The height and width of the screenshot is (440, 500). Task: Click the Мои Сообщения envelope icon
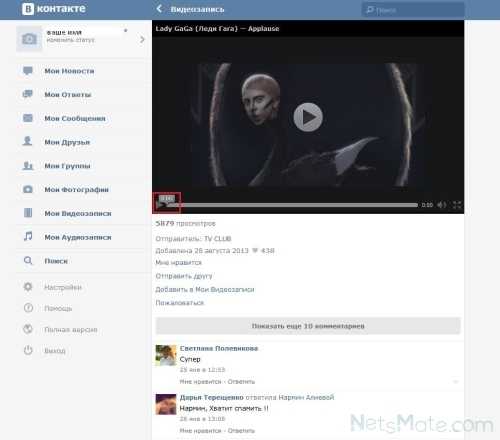(28, 118)
